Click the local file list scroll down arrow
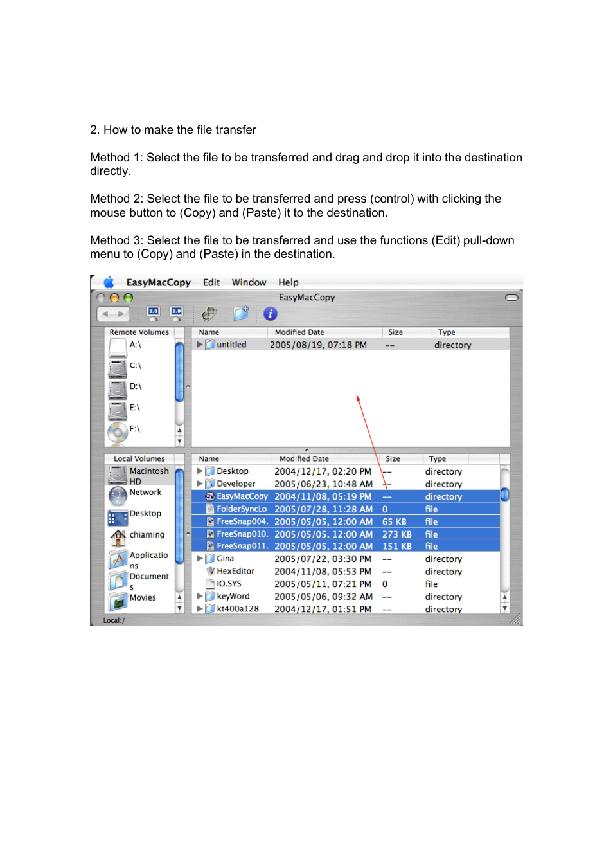Screen dimensions: 613x868 (x=505, y=608)
